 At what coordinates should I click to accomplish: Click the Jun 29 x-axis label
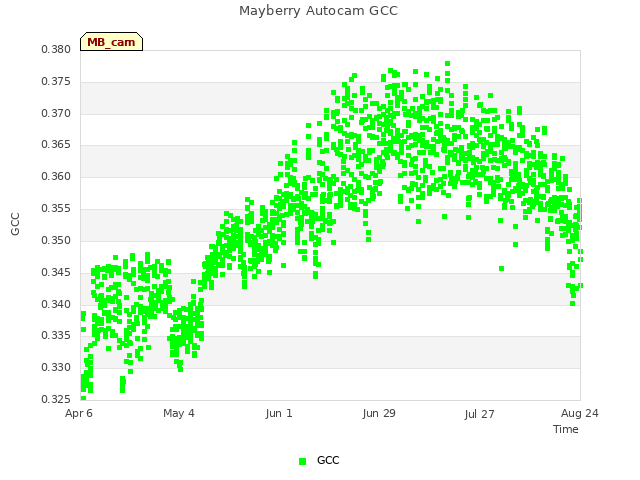[379, 413]
